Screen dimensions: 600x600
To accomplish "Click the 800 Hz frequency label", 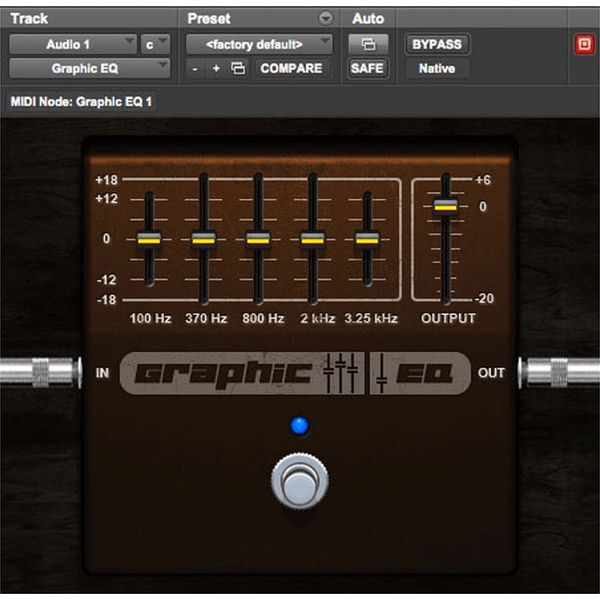I will [x=263, y=318].
